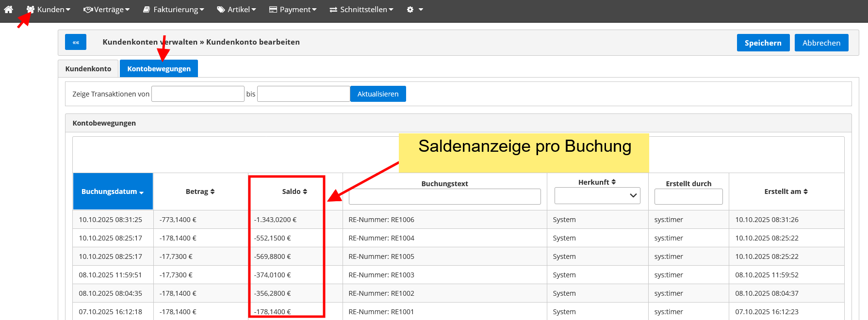
Task: Click Aktualisieren to refresh transactions
Action: (x=377, y=94)
